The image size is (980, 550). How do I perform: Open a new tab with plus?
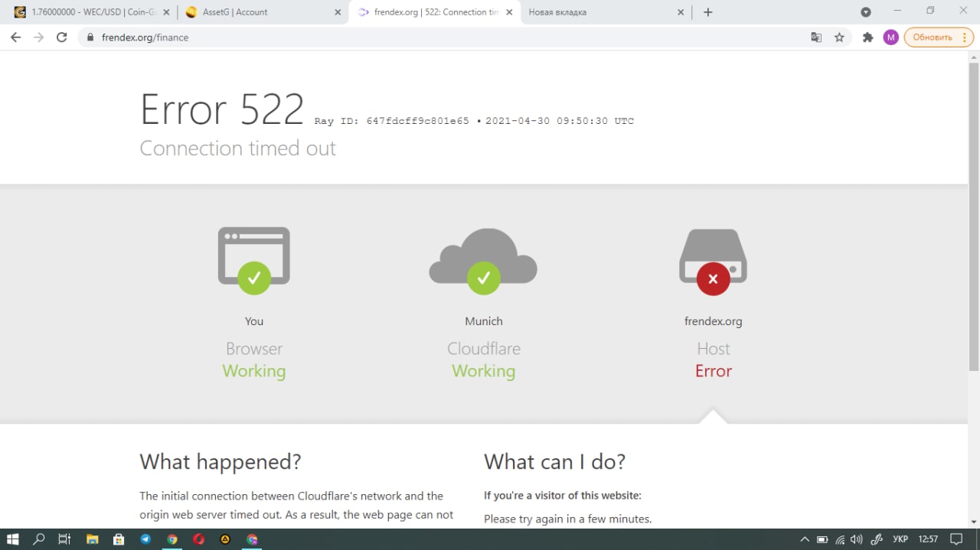(707, 12)
